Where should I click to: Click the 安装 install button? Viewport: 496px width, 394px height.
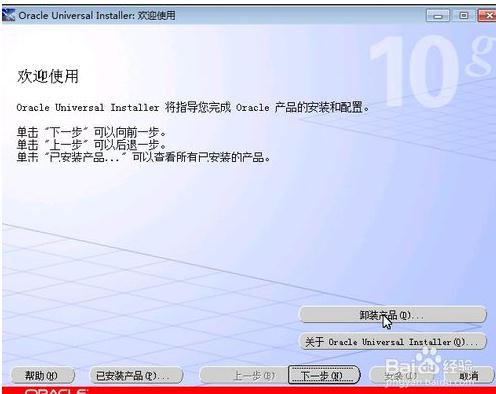pyautogui.click(x=401, y=376)
